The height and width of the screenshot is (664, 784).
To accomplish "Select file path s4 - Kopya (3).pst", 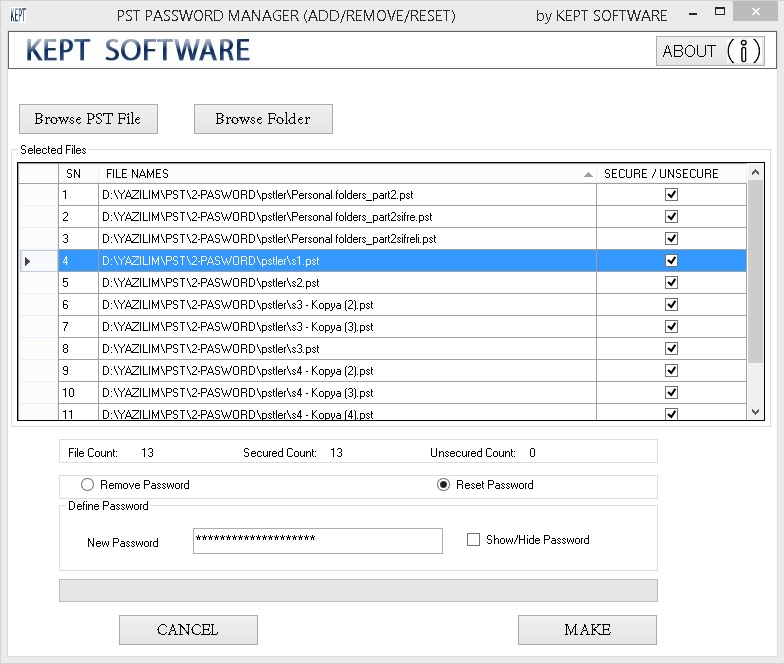I will point(348,392).
